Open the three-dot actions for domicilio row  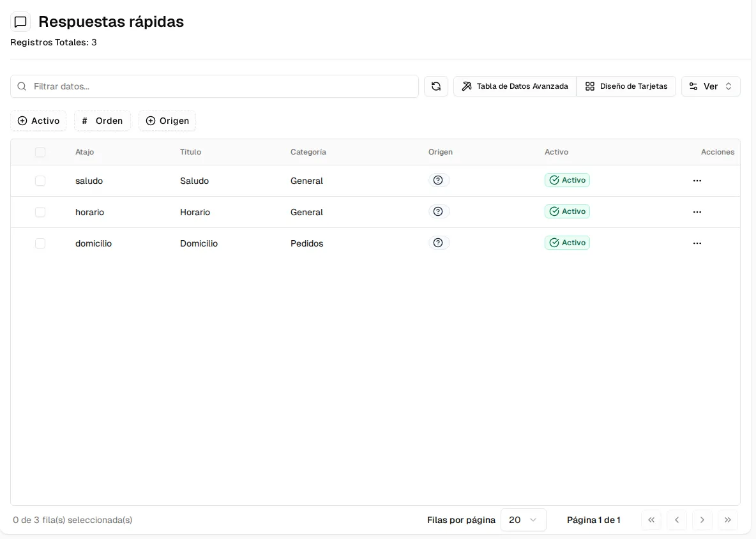(x=697, y=243)
